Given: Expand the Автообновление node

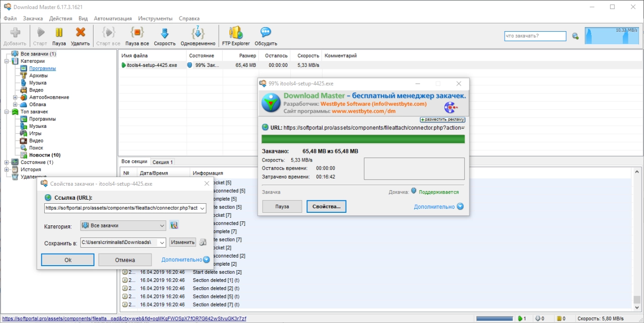Looking at the screenshot, I should click(15, 97).
